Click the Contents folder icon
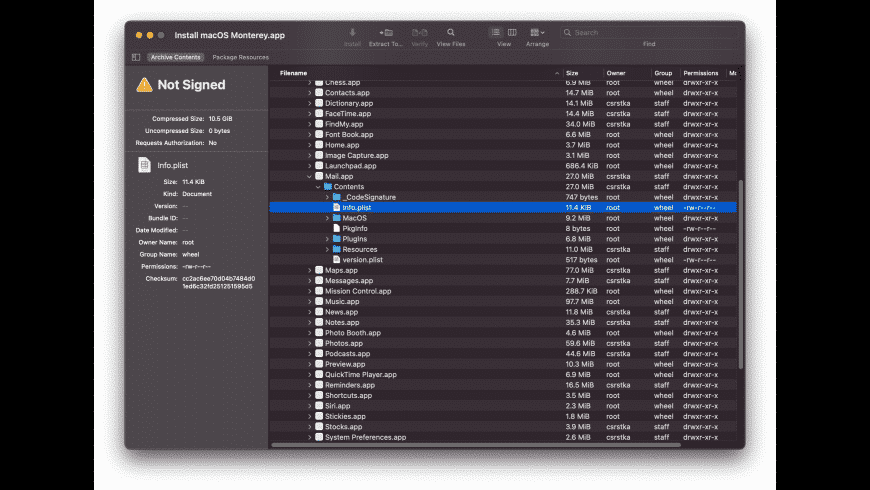870x490 pixels. click(328, 186)
